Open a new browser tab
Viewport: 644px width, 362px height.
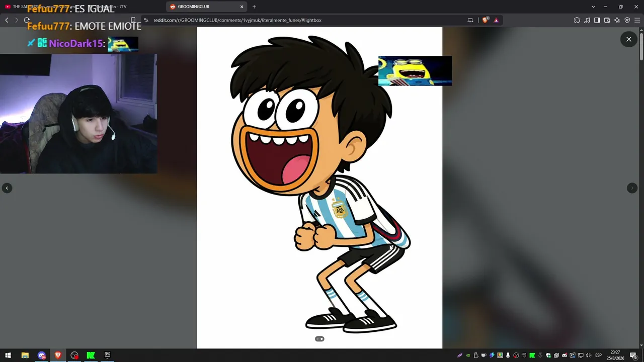pyautogui.click(x=254, y=7)
